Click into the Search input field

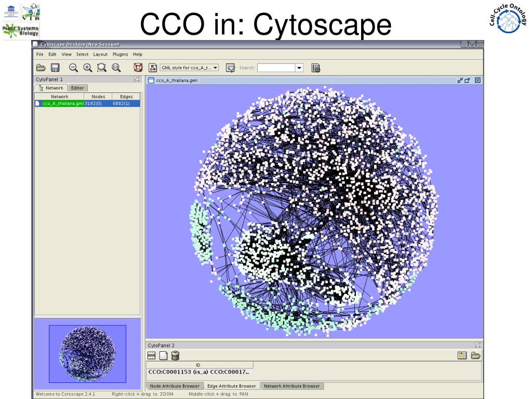point(276,68)
